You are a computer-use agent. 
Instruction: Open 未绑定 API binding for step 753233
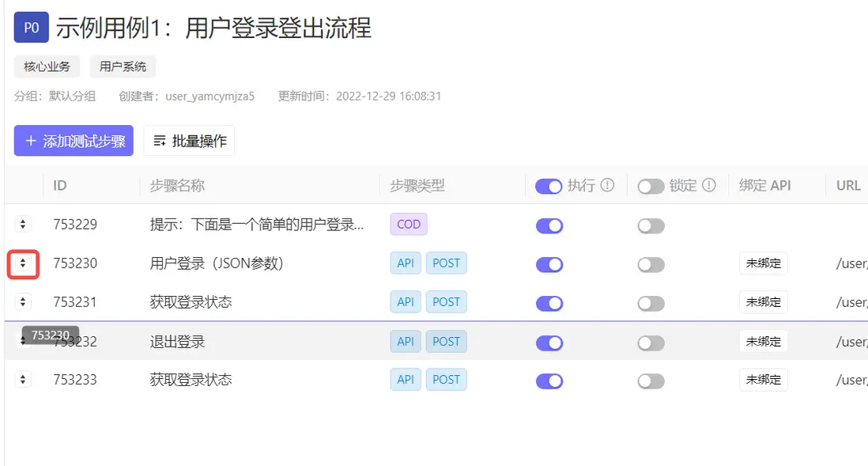pos(763,380)
